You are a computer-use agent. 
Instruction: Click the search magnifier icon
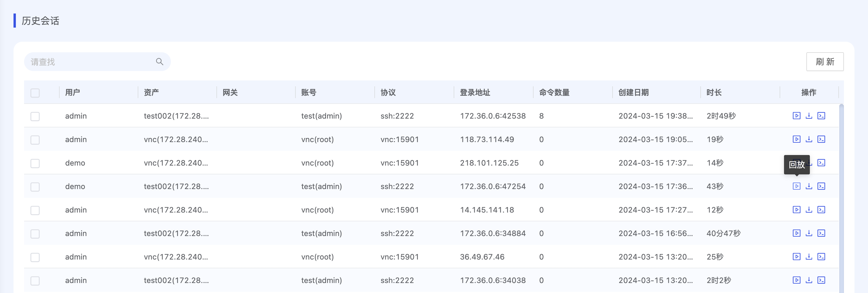(159, 62)
